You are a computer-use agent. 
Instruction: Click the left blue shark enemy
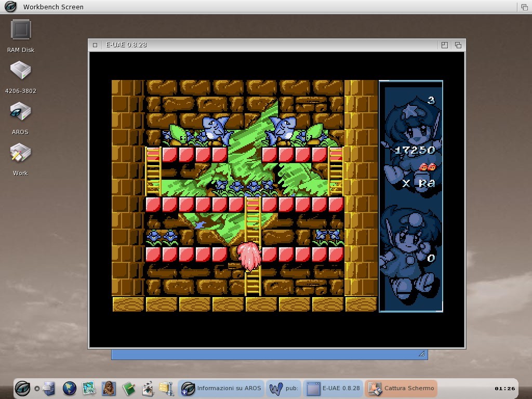[216, 130]
